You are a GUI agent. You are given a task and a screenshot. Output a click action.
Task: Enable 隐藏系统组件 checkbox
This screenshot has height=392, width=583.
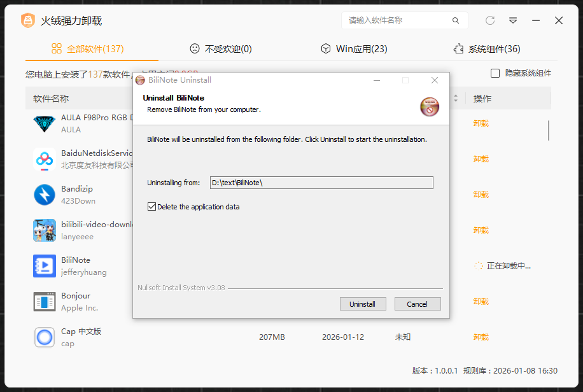[x=495, y=73]
